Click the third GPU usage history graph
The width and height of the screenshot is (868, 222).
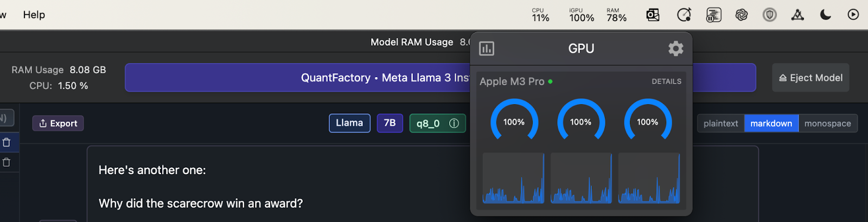click(649, 178)
